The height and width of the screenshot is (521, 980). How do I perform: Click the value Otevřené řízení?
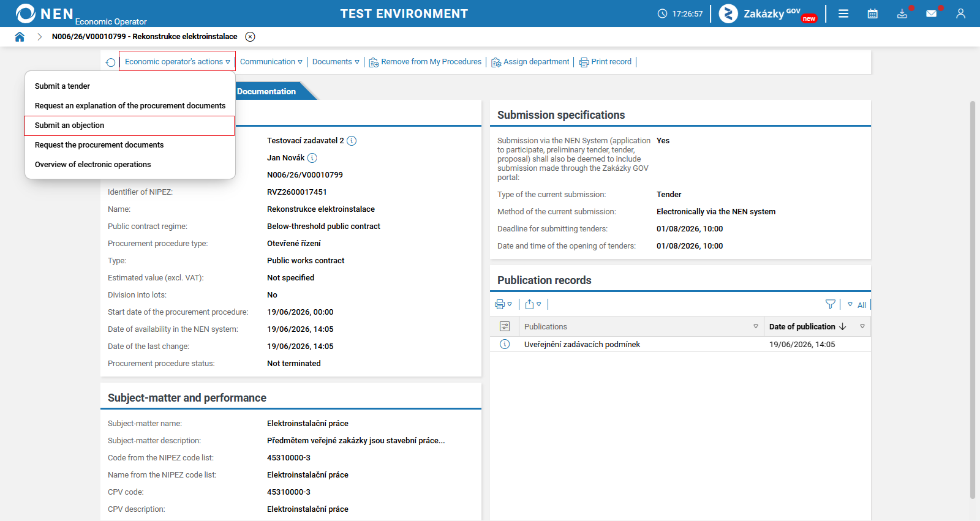(x=294, y=244)
